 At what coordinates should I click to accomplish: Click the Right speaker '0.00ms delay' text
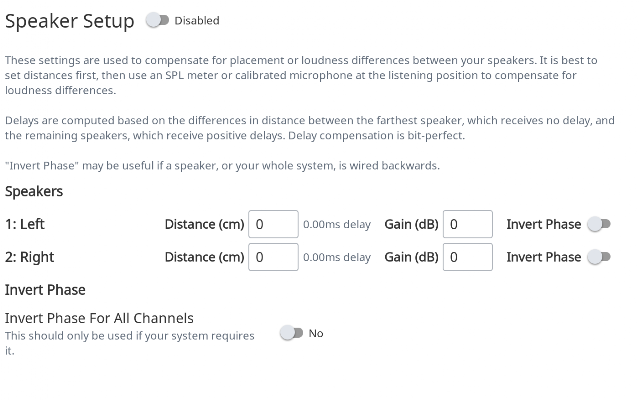[x=337, y=258]
